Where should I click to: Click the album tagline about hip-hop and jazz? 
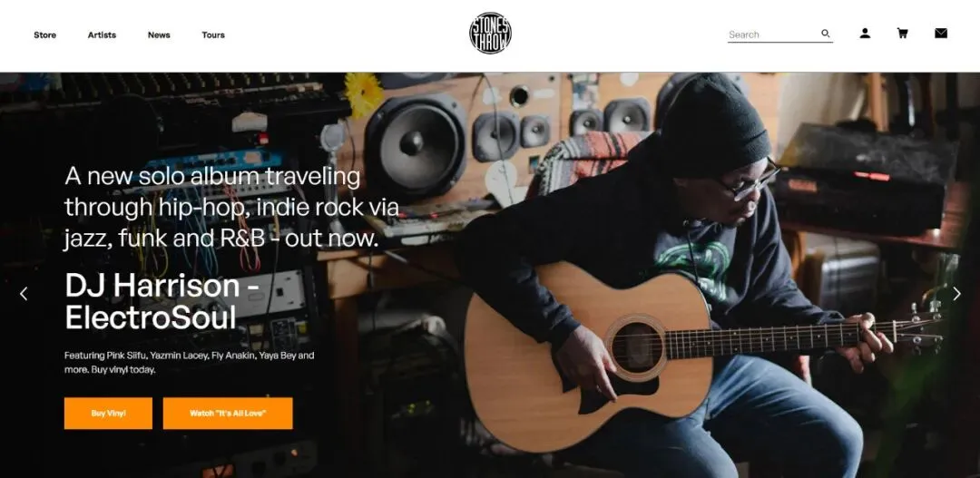click(231, 208)
